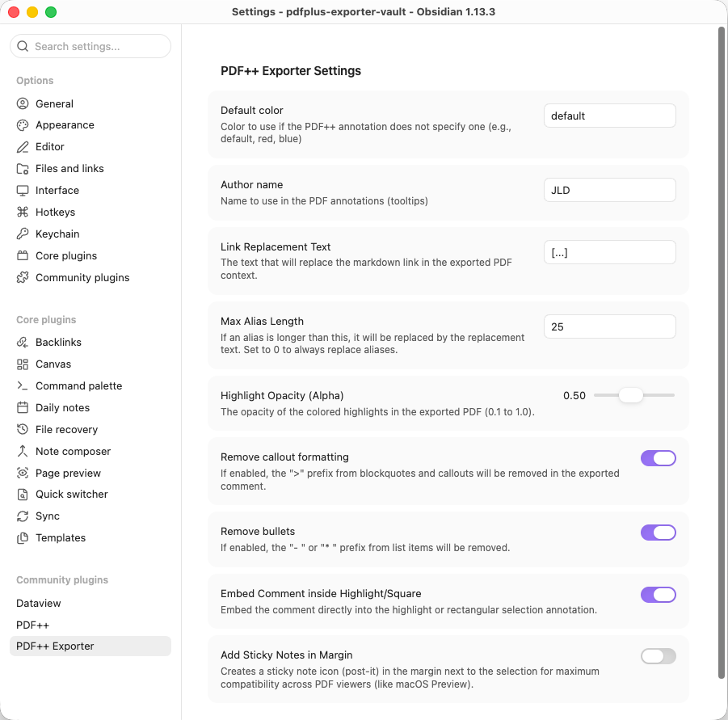Click the Appearance palette icon

(x=23, y=125)
